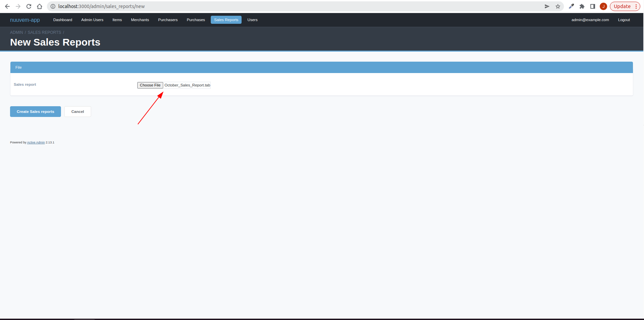Open the Merchants section
Viewport: 644px width, 320px height.
140,20
